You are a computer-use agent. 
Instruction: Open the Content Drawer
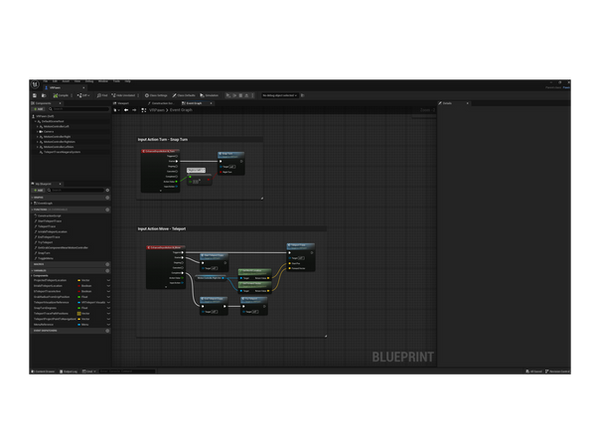pyautogui.click(x=43, y=372)
